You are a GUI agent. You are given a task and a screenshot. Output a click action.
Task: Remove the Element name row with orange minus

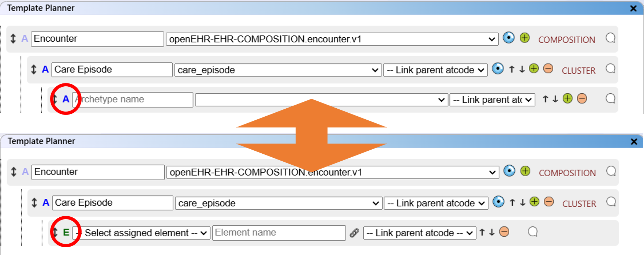pos(504,232)
